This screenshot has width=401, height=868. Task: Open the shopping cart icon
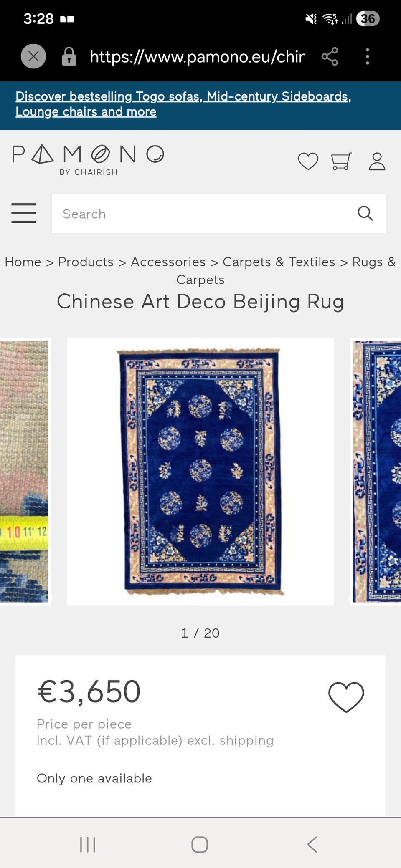coord(341,161)
